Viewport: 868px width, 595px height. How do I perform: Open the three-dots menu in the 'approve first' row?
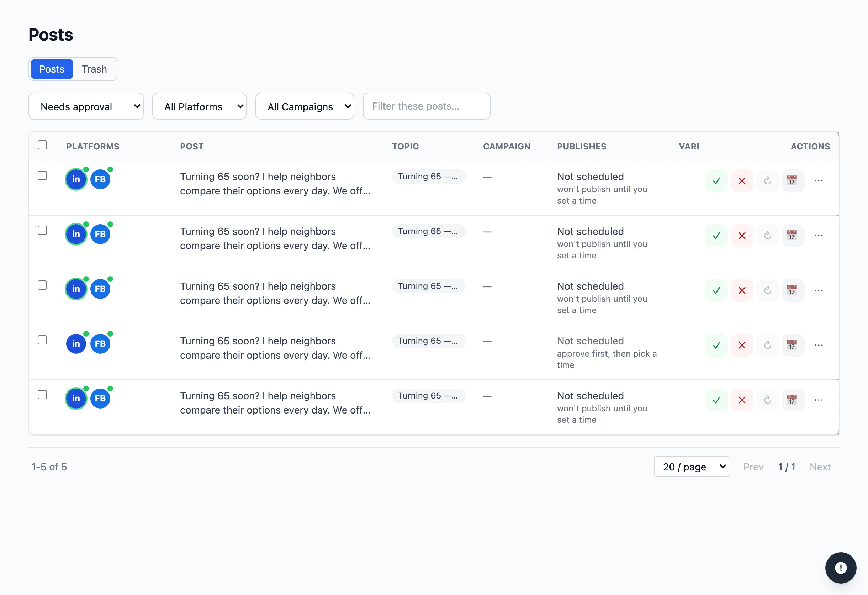tap(819, 345)
